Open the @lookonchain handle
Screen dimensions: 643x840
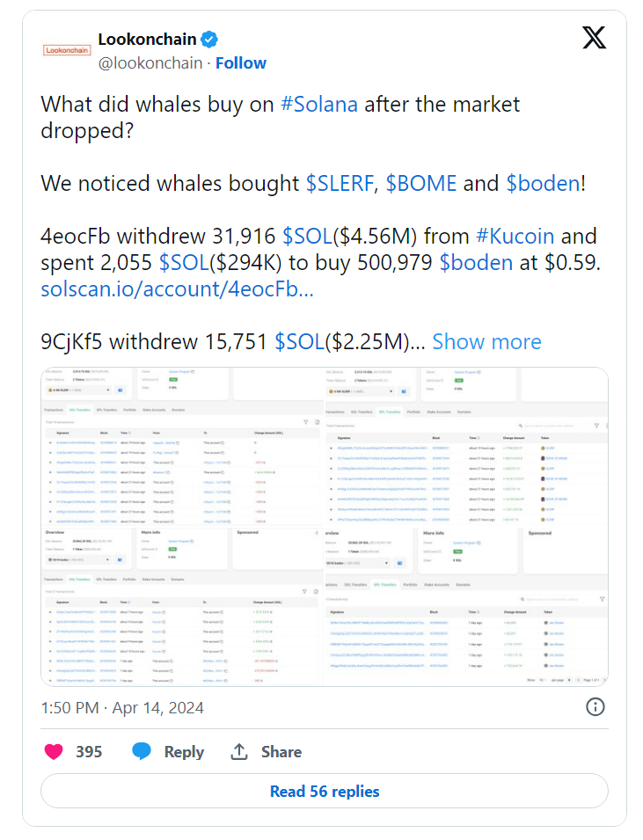tap(150, 63)
